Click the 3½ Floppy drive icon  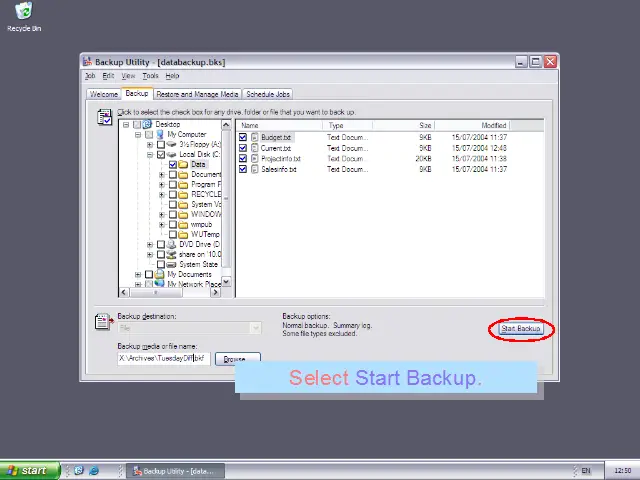coord(172,144)
